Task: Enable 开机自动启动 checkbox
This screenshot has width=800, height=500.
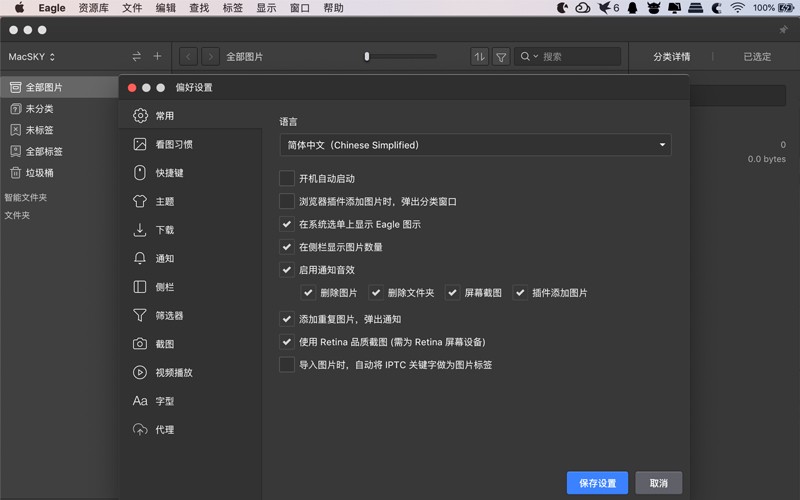Action: 287,179
